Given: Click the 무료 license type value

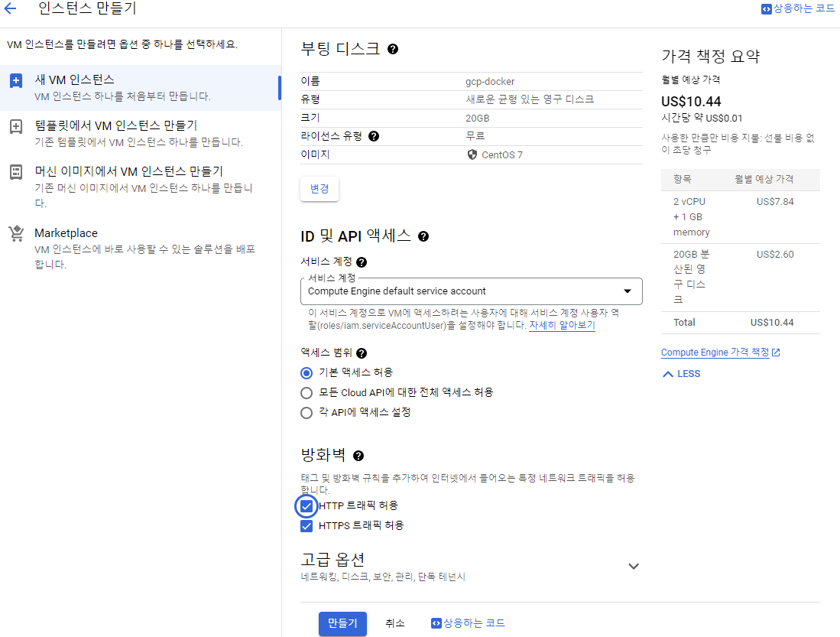Looking at the screenshot, I should point(475,136).
